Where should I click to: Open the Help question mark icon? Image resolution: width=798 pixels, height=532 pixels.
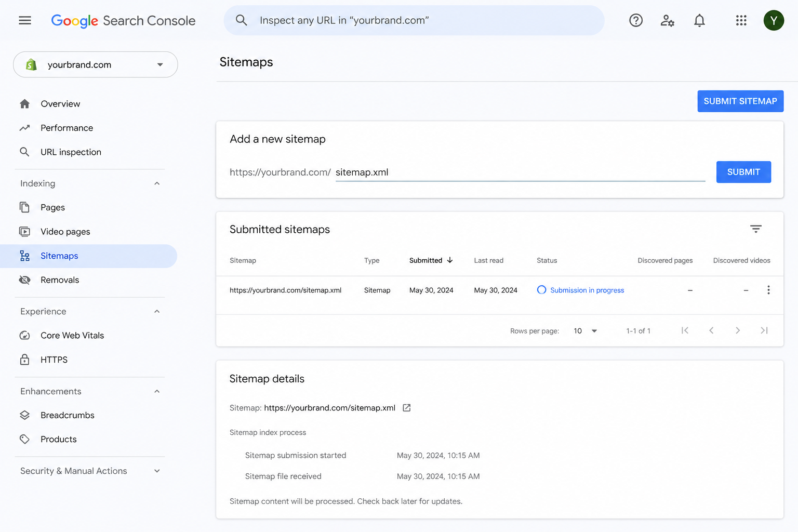tap(636, 20)
